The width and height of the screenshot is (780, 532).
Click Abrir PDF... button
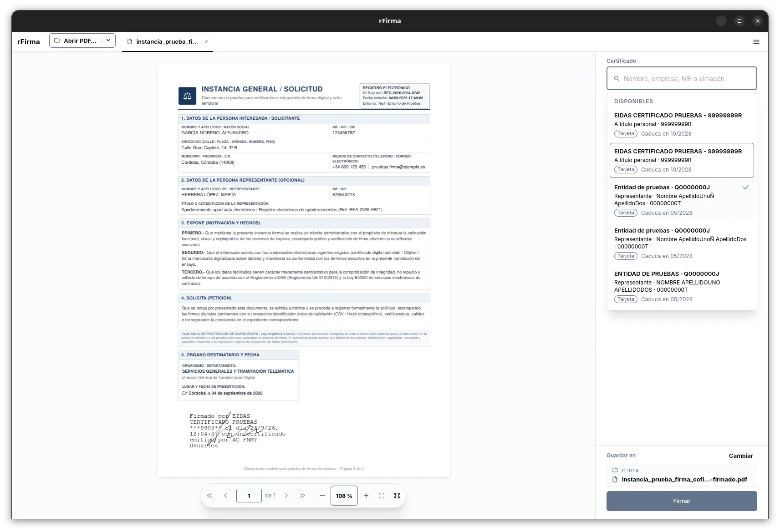[76, 41]
